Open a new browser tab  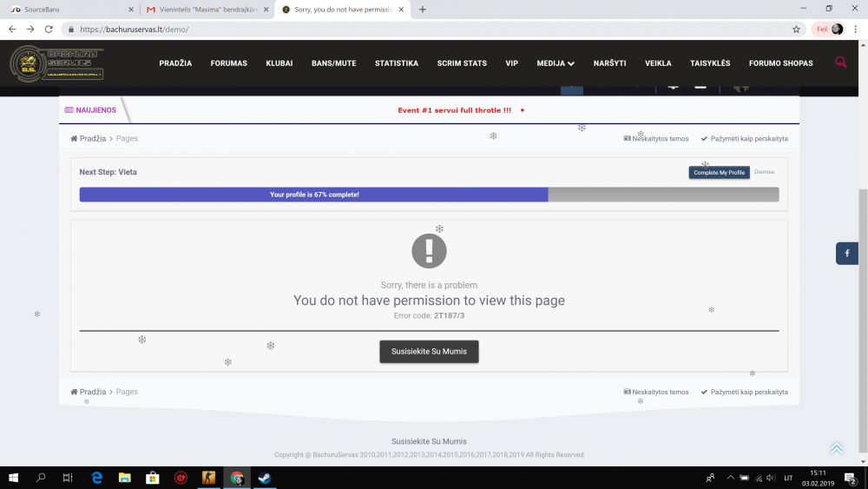point(423,10)
